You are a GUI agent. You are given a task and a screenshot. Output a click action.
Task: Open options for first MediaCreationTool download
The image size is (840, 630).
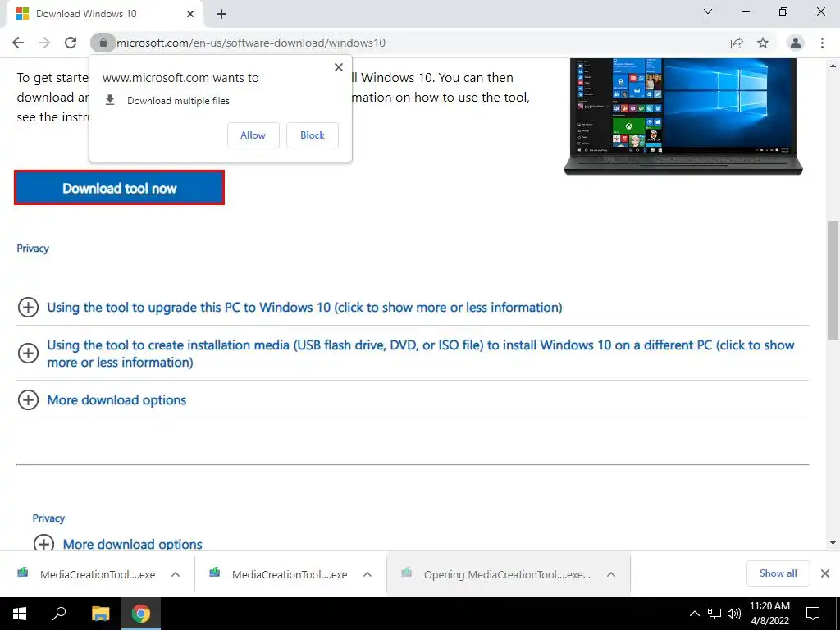click(x=176, y=574)
